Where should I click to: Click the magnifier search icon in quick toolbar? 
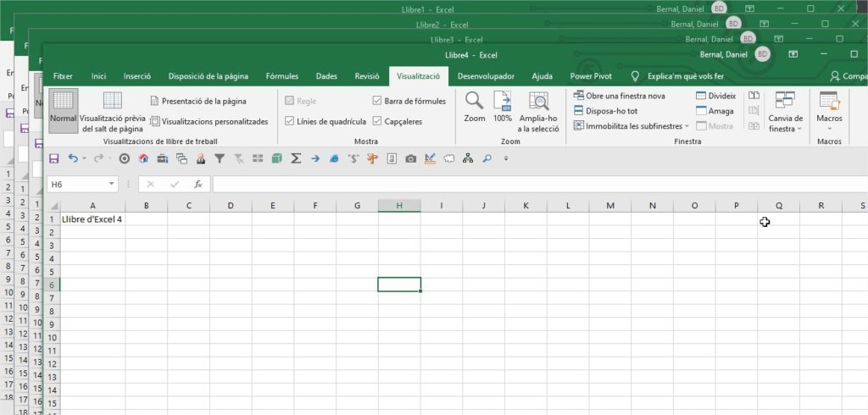[487, 159]
